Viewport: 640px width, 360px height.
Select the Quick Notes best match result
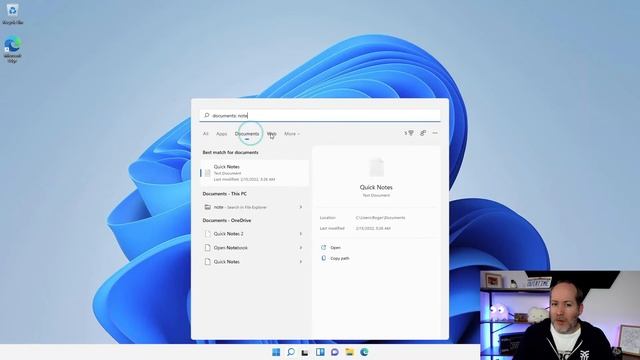pos(254,173)
